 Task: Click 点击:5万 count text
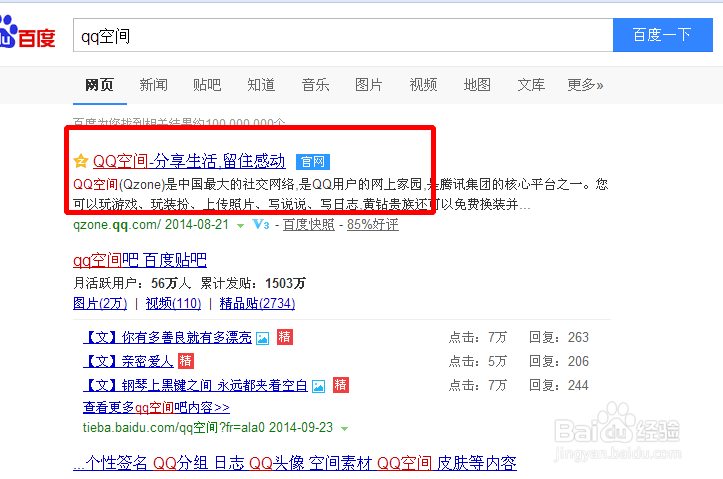pyautogui.click(x=478, y=361)
